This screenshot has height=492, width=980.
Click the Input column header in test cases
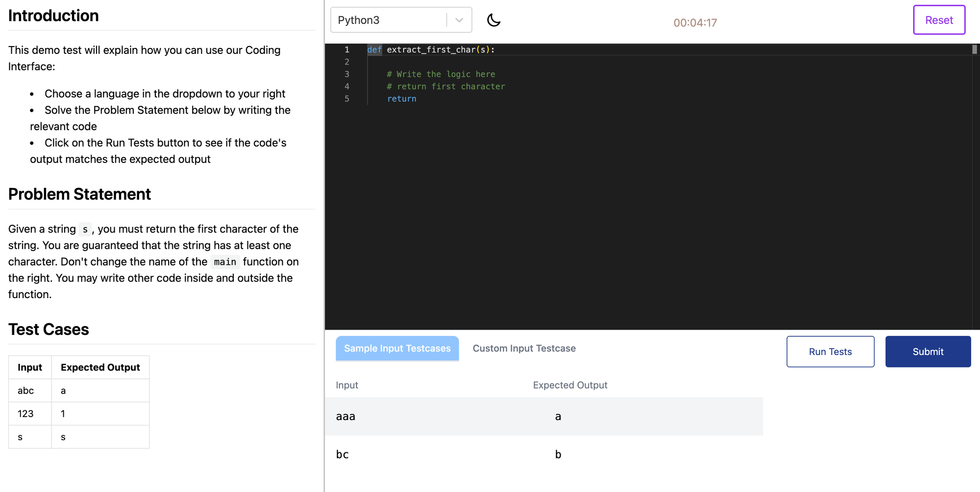click(30, 367)
